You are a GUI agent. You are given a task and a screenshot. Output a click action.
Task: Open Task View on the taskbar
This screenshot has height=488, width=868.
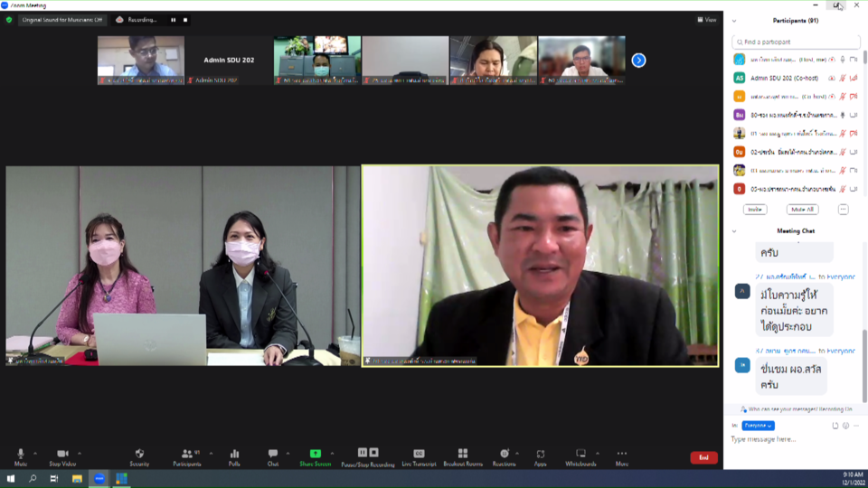click(x=53, y=479)
